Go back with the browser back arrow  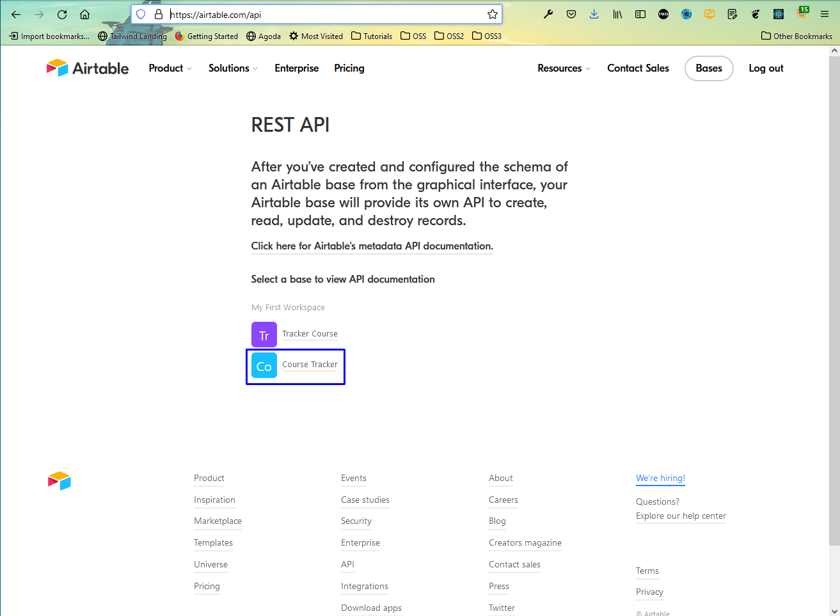click(x=16, y=14)
